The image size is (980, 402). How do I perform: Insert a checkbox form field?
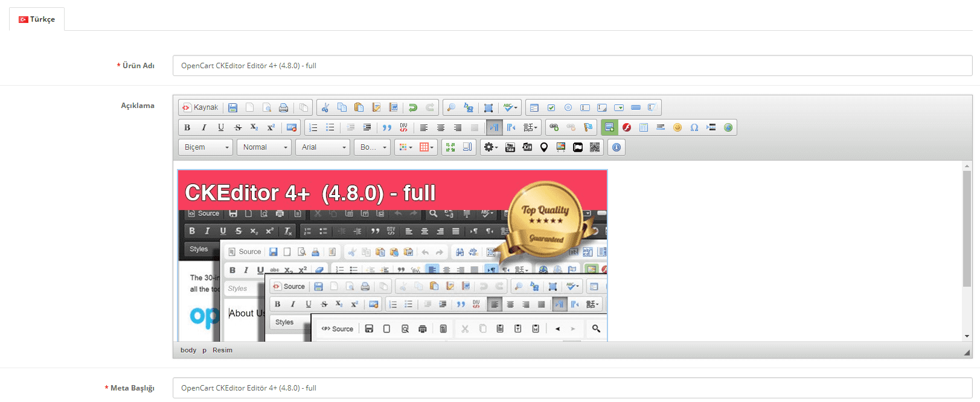(x=551, y=107)
